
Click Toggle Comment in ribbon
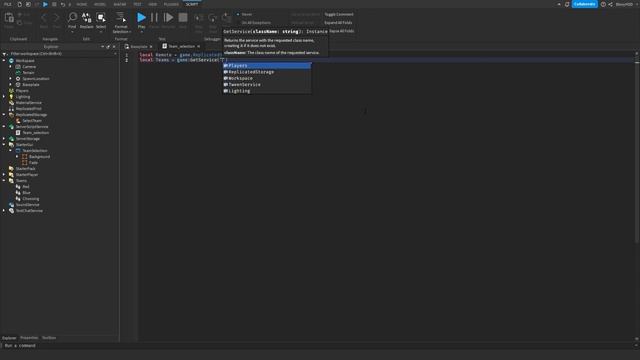[339, 14]
